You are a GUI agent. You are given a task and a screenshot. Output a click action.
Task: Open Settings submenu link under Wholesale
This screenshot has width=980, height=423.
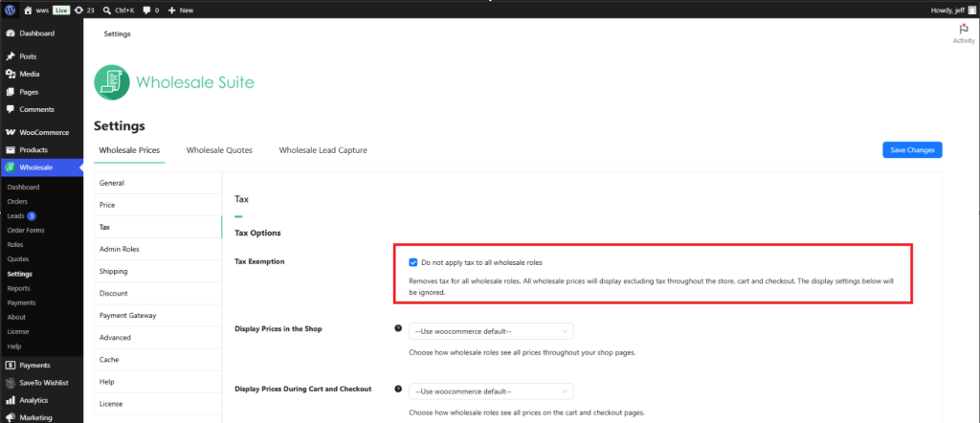pyautogui.click(x=19, y=274)
